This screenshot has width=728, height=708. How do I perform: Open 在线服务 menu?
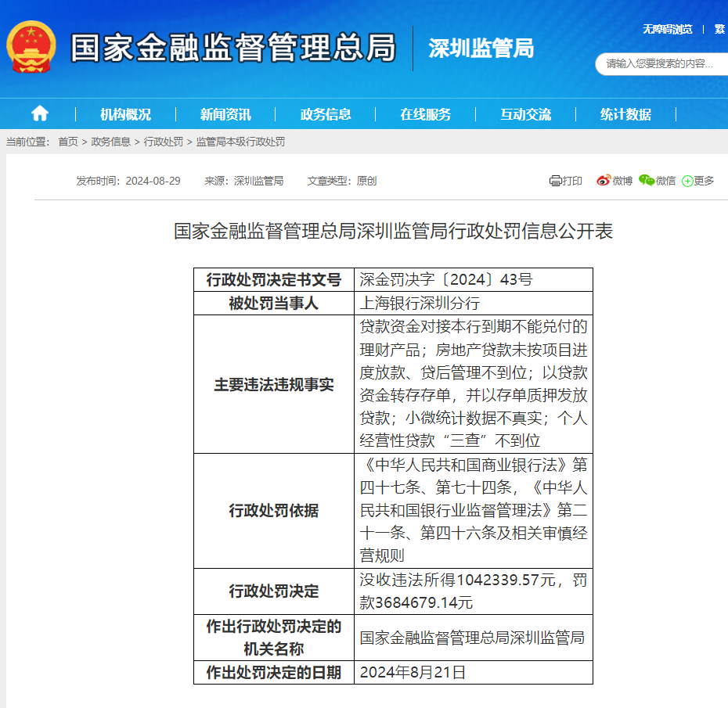[425, 114]
